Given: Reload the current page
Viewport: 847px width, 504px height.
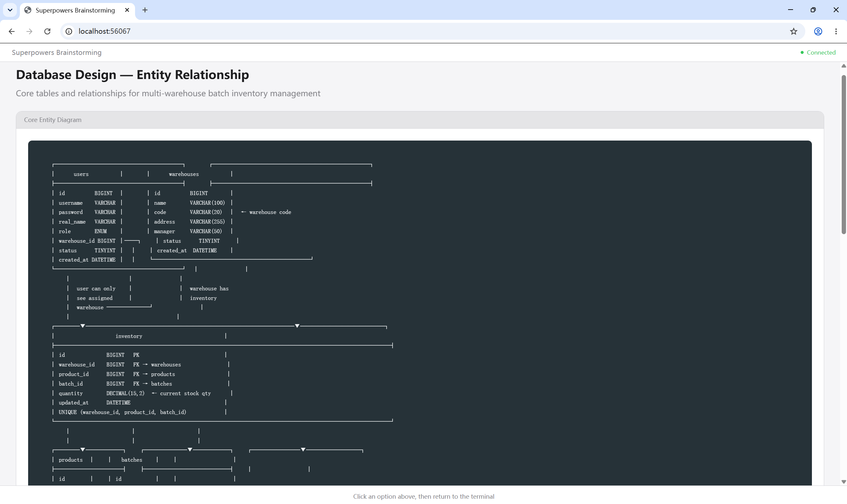Looking at the screenshot, I should coord(47,31).
